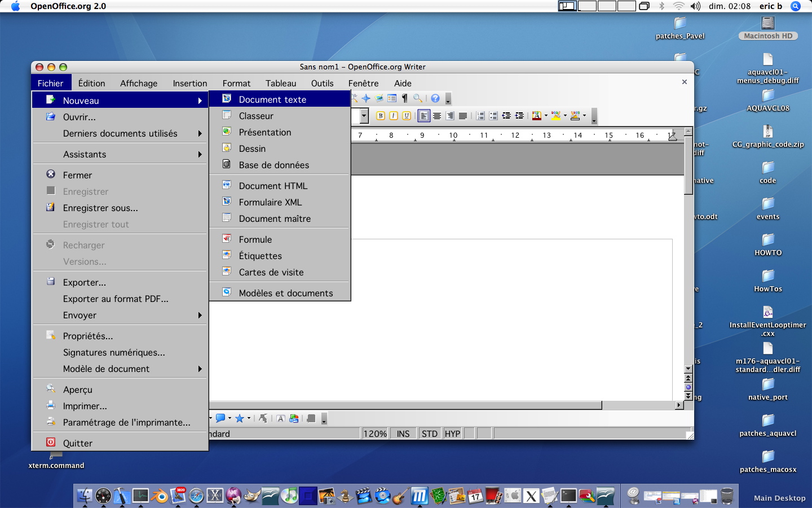Click the Stars shape drawing icon
Screen dimensions: 812x508
point(240,418)
